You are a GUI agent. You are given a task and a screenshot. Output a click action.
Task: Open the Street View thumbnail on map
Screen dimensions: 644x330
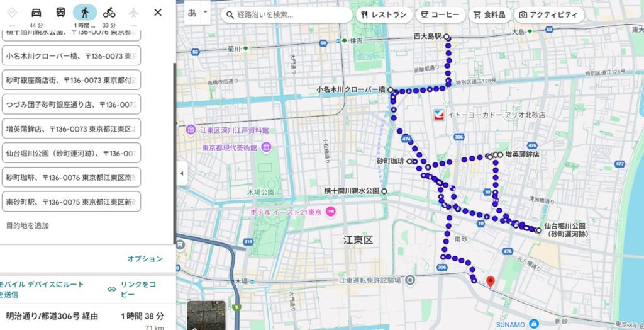tap(206, 315)
